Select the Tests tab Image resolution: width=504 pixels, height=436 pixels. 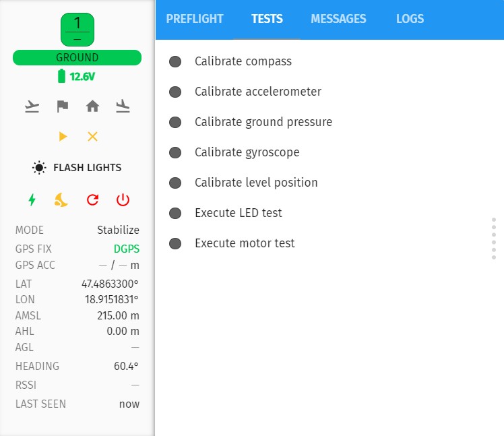[267, 19]
